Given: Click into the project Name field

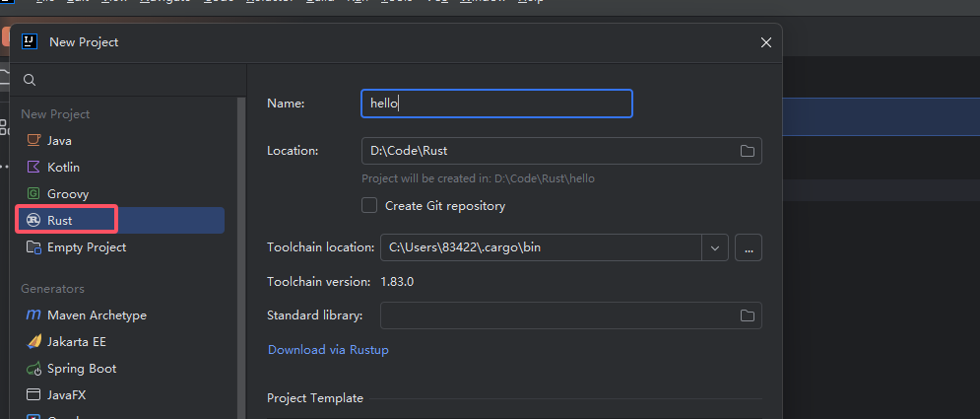Looking at the screenshot, I should pos(496,104).
